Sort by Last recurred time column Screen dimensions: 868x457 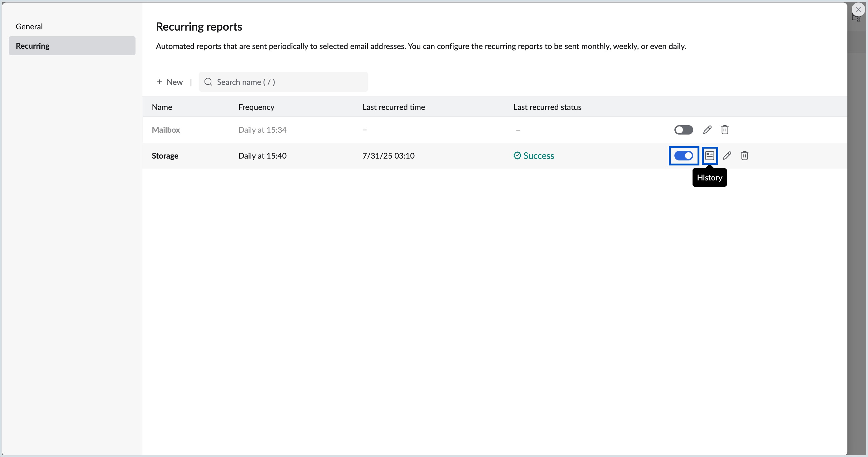click(x=393, y=107)
